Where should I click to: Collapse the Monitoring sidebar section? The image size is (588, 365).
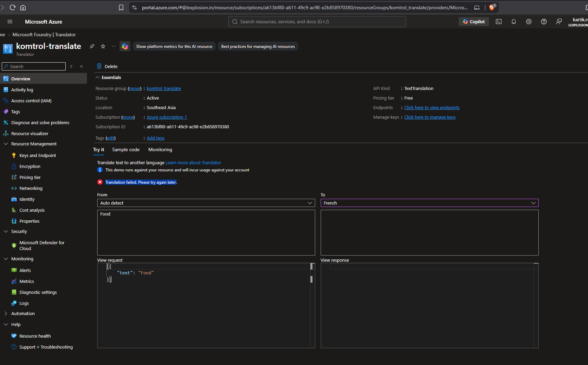(6, 259)
